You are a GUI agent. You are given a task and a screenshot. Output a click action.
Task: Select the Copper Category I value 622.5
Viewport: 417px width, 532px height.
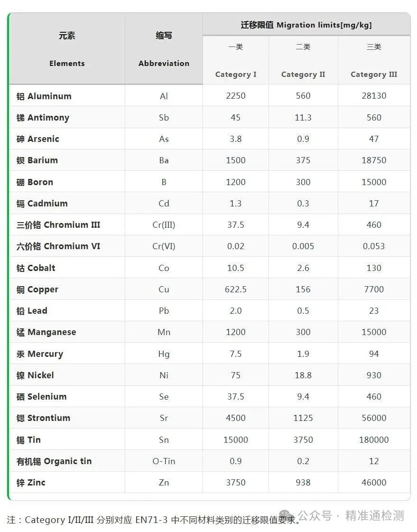[x=236, y=289]
